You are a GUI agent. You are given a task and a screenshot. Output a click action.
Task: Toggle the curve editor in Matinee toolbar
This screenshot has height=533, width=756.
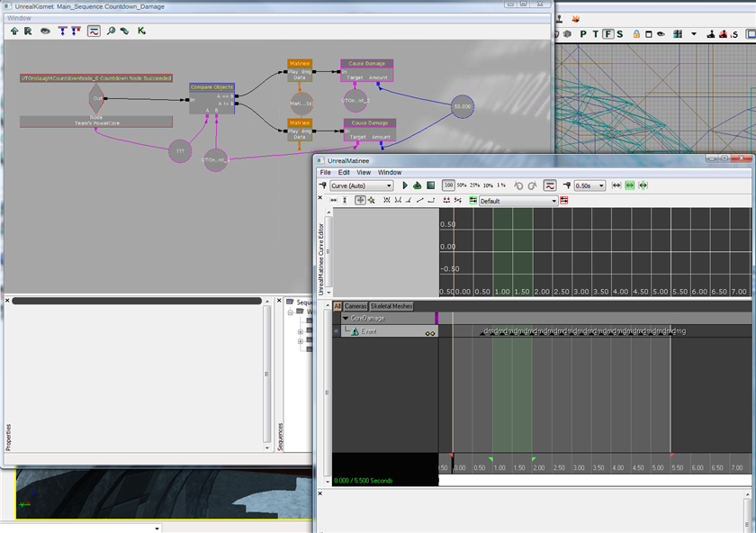[x=550, y=185]
